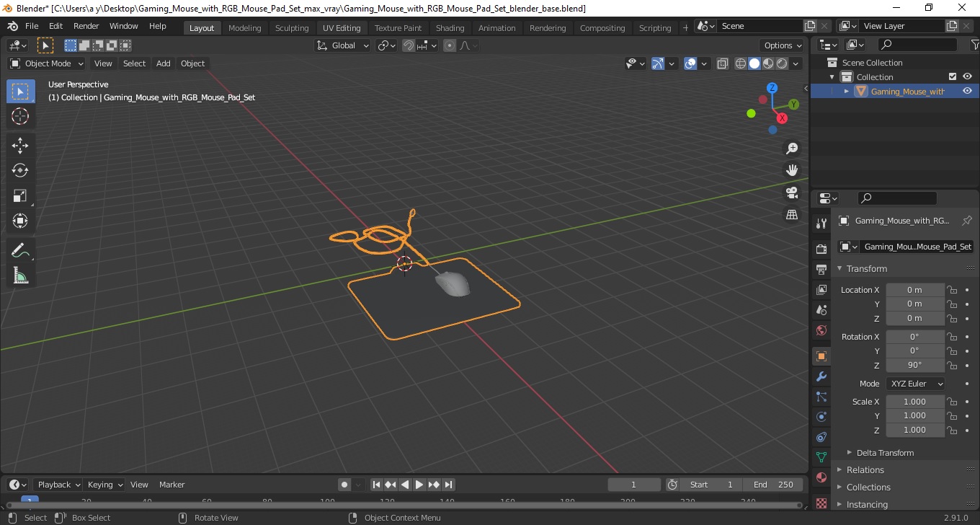The width and height of the screenshot is (980, 525).
Task: Click the Rotation Z 90° field
Action: click(x=914, y=365)
